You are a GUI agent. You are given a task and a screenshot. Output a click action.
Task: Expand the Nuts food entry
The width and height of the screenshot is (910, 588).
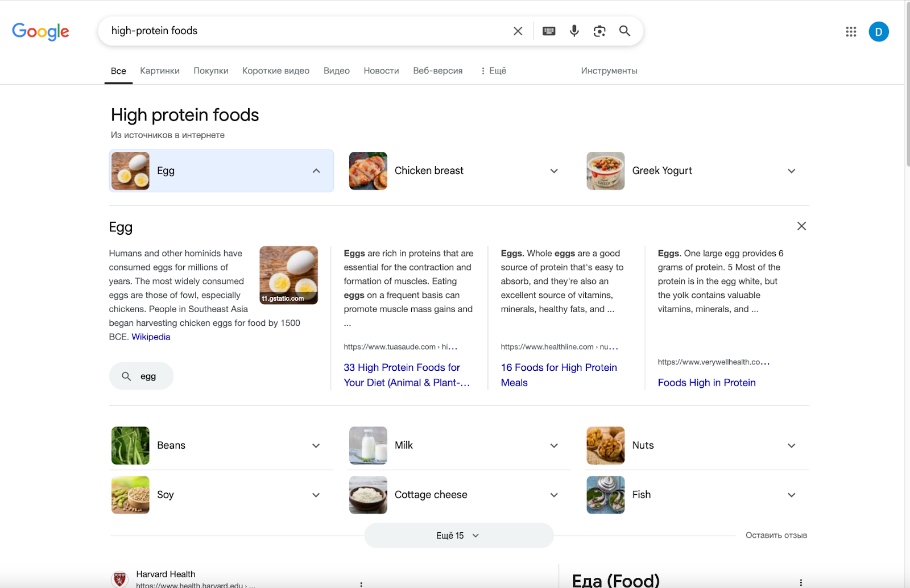click(x=791, y=445)
